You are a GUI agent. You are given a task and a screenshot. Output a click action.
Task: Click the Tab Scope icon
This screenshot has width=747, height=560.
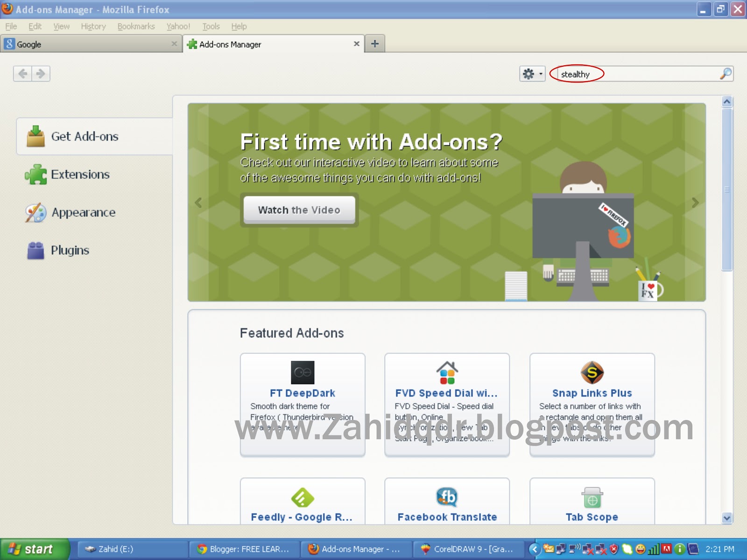592,497
